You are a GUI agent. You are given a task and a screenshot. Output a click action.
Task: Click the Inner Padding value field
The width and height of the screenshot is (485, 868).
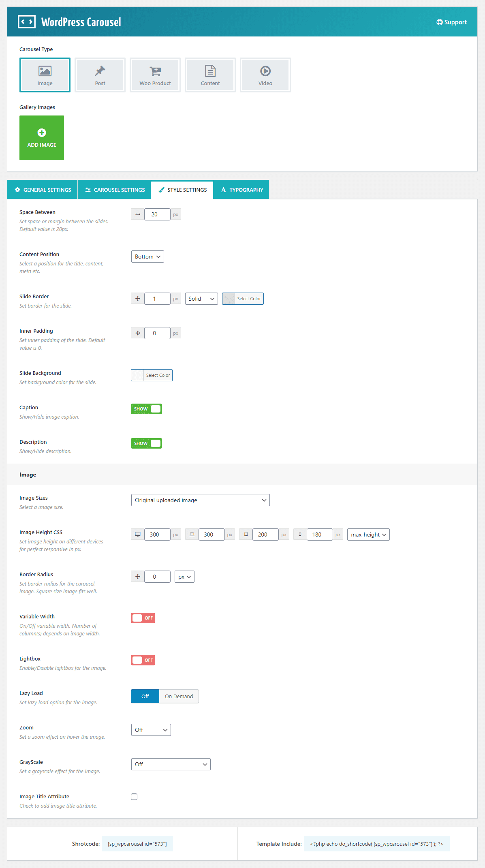pyautogui.click(x=157, y=333)
